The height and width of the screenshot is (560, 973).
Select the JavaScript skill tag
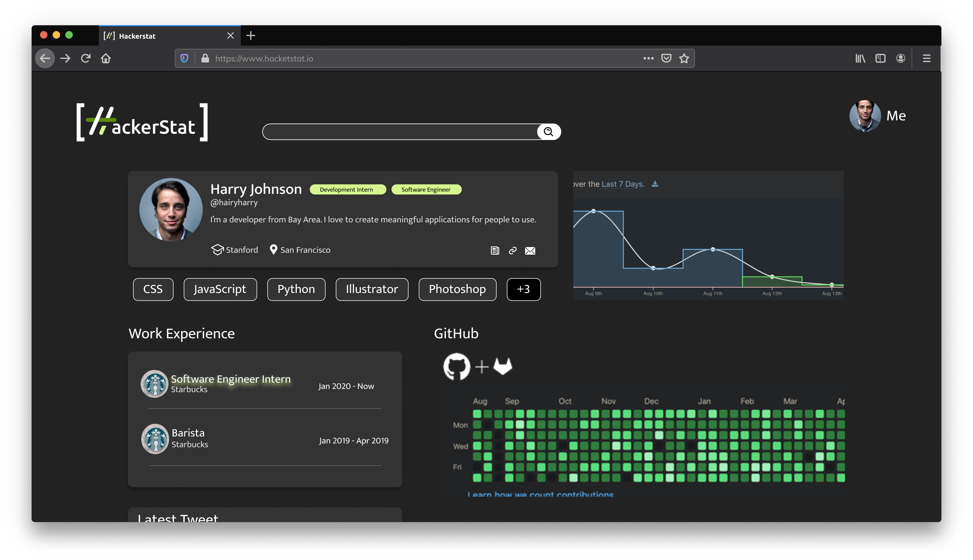coord(220,289)
